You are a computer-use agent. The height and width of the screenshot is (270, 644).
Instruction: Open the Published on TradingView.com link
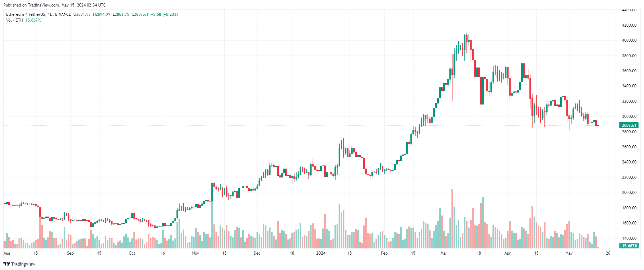pos(54,5)
